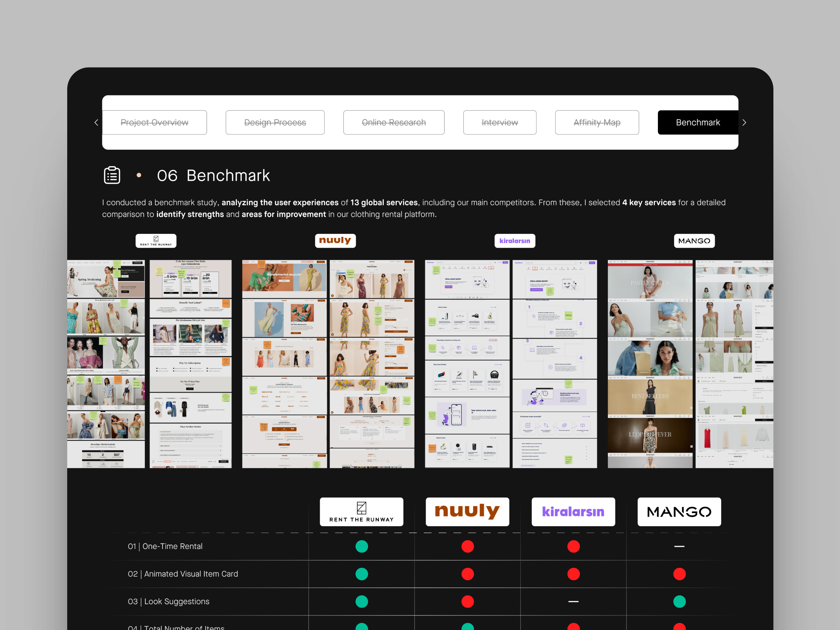Click the large Rent the Runway table header logo

click(361, 511)
